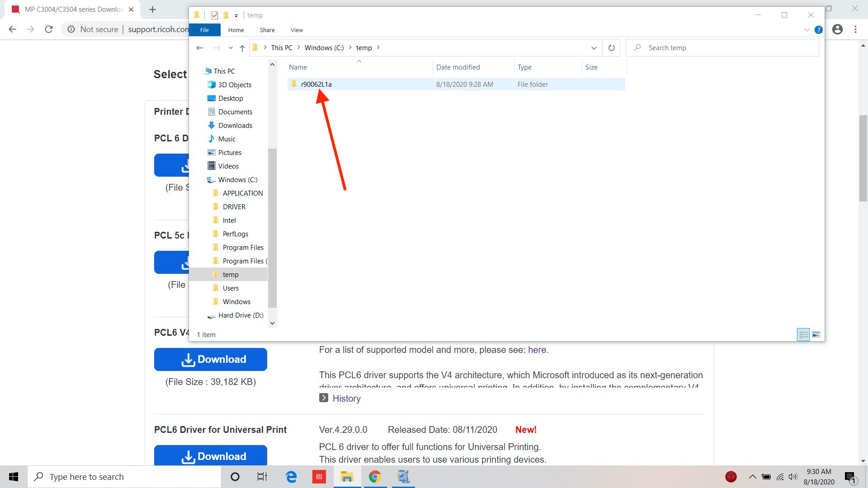Open Chrome profile account icon

[837, 29]
